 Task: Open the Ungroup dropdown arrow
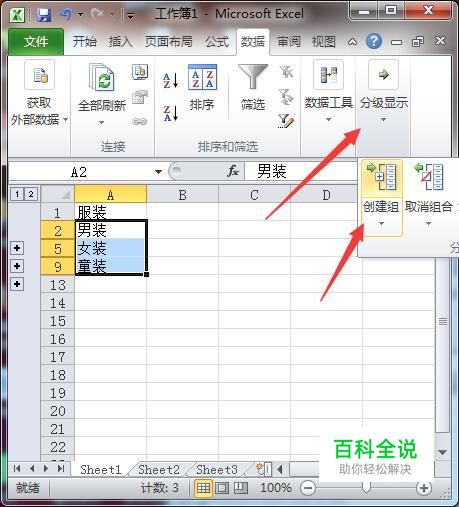click(x=429, y=224)
